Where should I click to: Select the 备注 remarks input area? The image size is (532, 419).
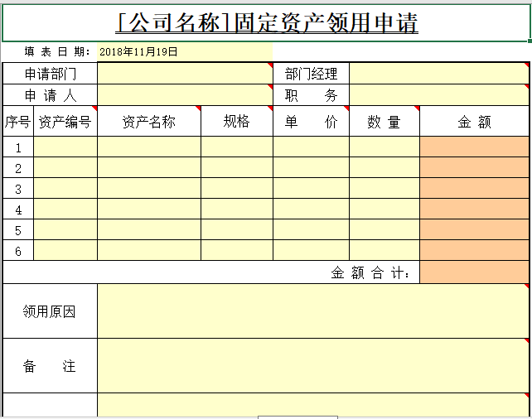tap(312, 365)
